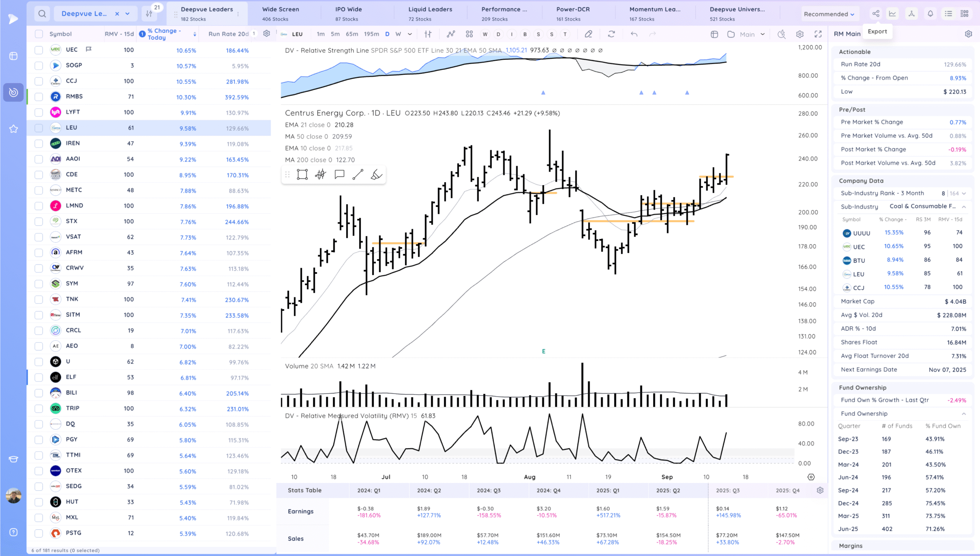Open the alerts bell icon
This screenshot has width=980, height=556.
point(930,14)
